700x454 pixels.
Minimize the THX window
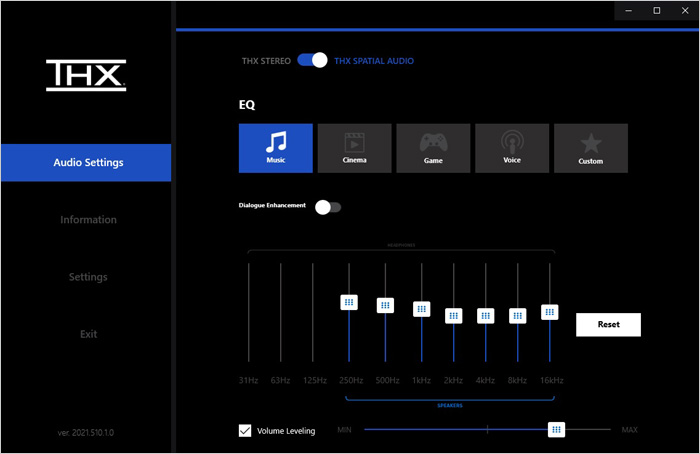tap(629, 11)
